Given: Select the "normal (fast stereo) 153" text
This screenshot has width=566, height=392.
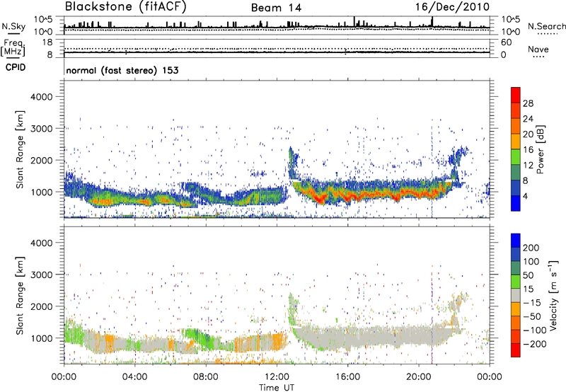Looking at the screenshot, I should tap(122, 70).
